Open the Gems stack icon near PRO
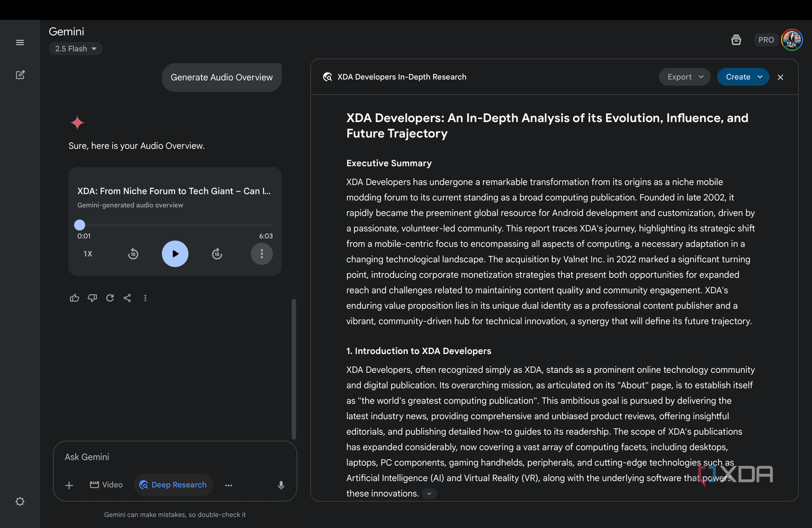The height and width of the screenshot is (528, 812). pos(736,39)
